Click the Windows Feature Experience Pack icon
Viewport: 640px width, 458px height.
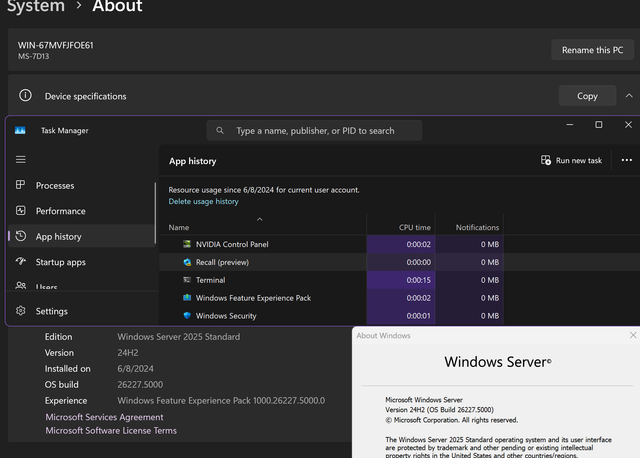187,298
